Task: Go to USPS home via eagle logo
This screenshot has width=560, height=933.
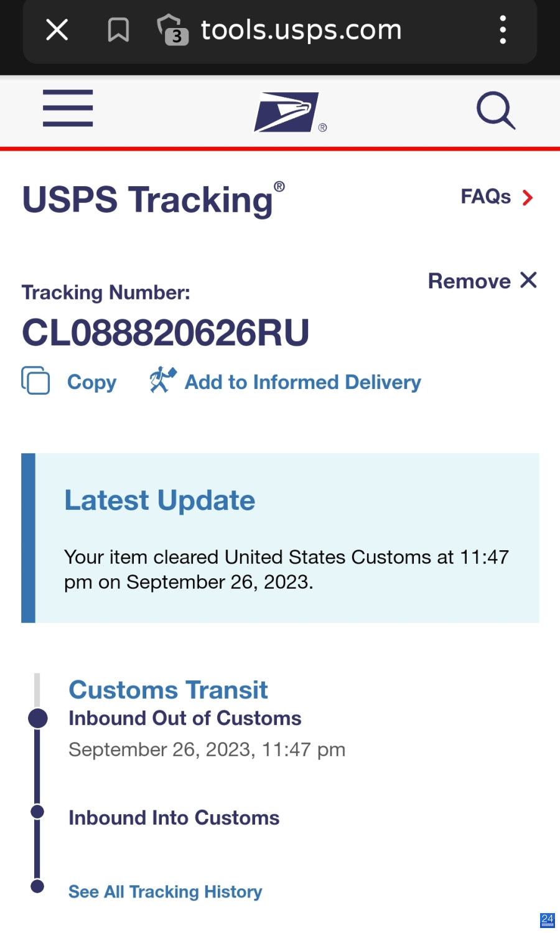Action: click(287, 112)
